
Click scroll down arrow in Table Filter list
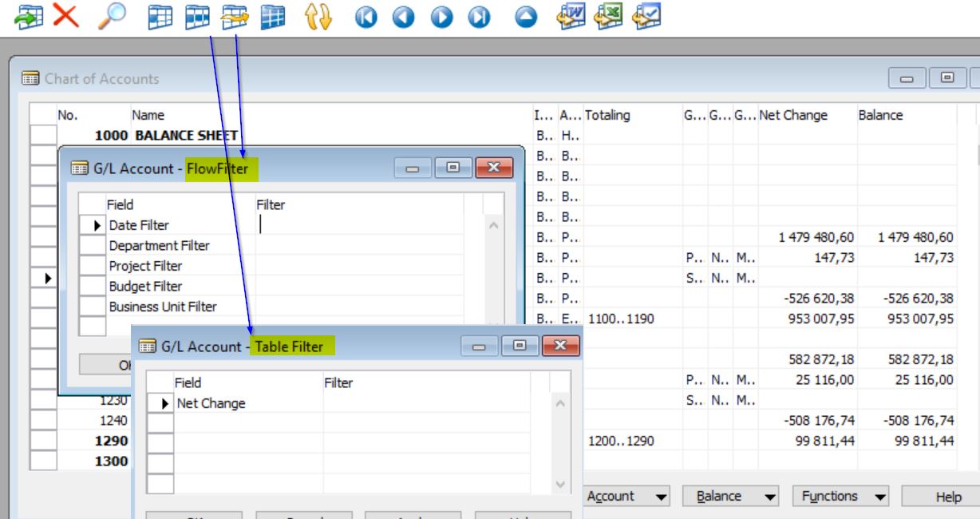coord(560,485)
